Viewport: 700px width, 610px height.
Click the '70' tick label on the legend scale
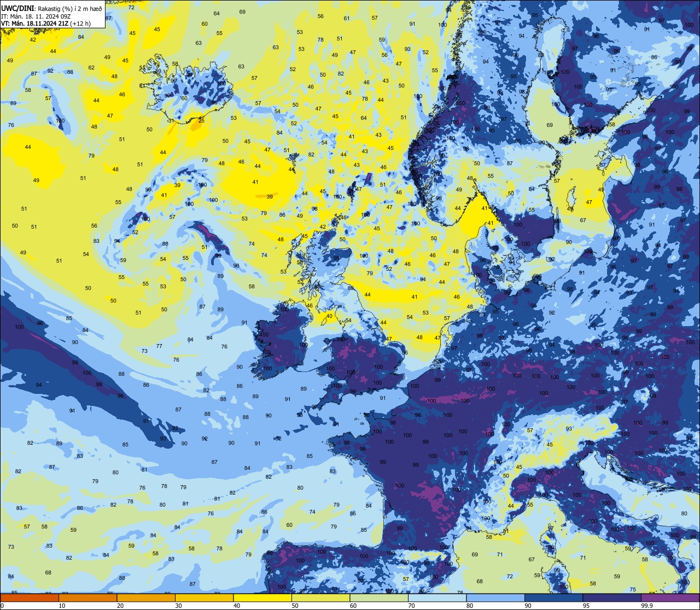coord(411,606)
